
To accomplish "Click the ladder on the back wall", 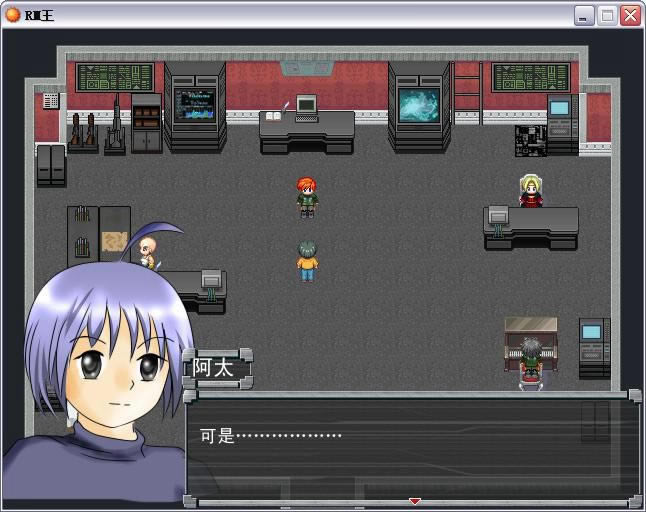I will [467, 92].
